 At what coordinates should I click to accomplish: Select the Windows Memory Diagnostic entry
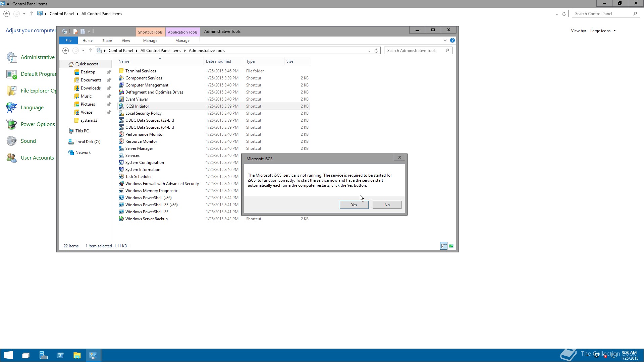pyautogui.click(x=152, y=191)
